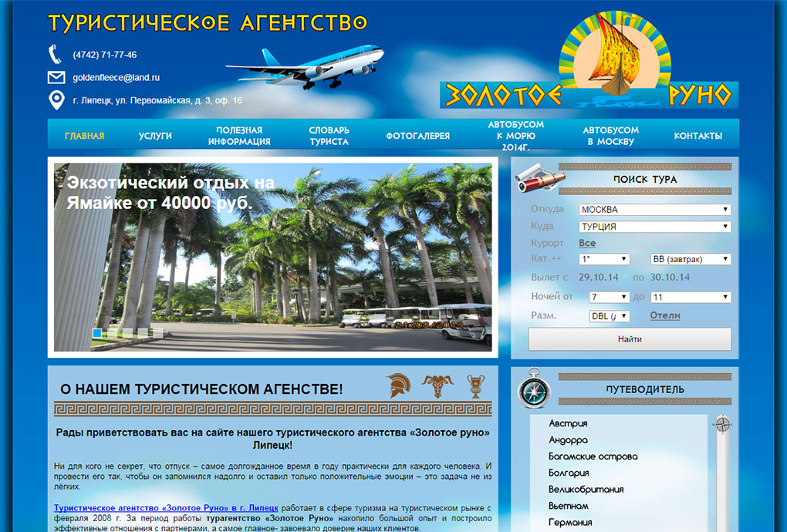The height and width of the screenshot is (532, 787).
Task: Click the phone handset icon
Action: [x=56, y=54]
